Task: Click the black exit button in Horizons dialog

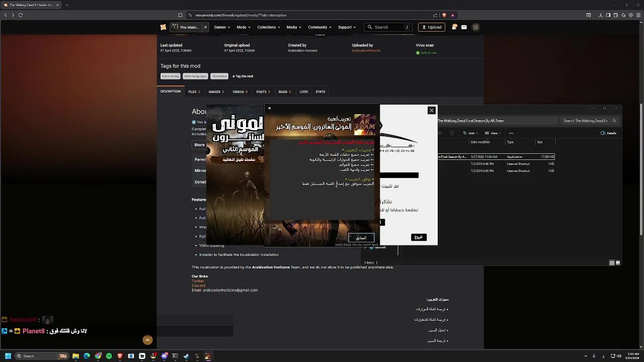Action: click(x=419, y=237)
